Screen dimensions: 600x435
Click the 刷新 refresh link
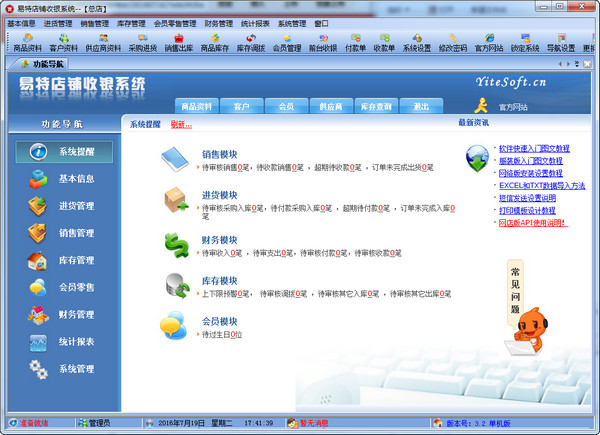[181, 124]
